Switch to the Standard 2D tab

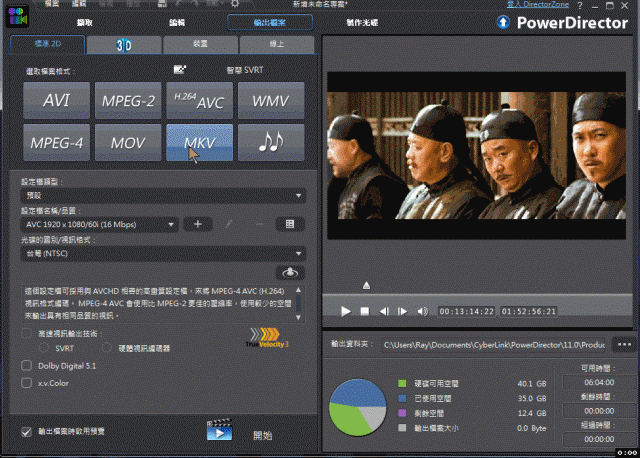[48, 44]
